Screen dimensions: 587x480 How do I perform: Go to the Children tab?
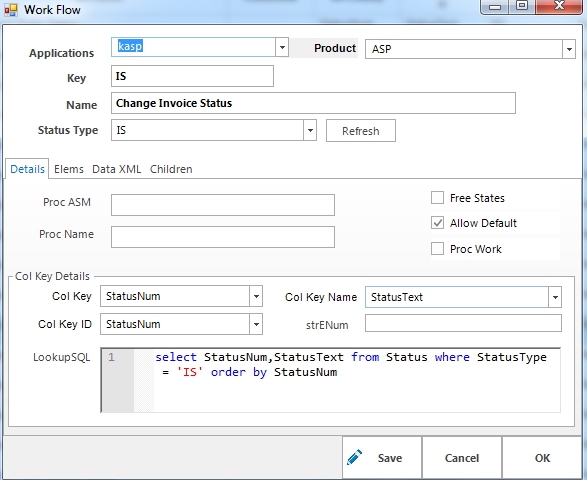click(x=171, y=169)
